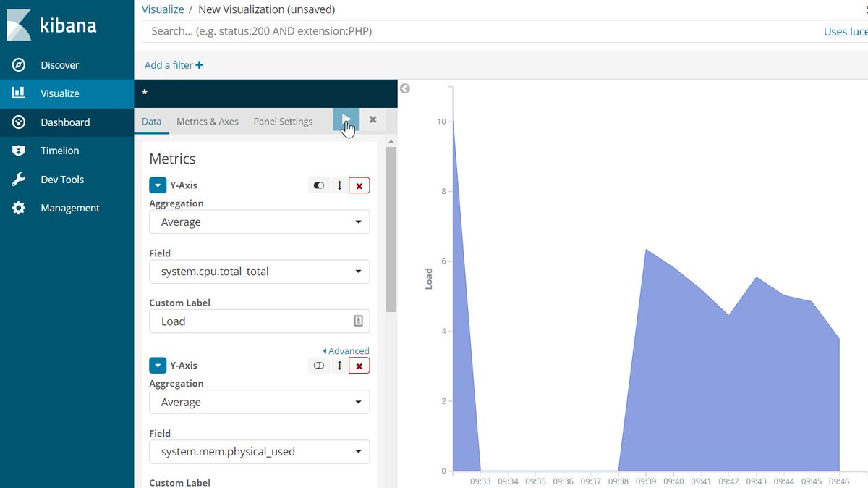Discard changes with the gray X button
Viewport: 868px width, 488px height.
(373, 119)
